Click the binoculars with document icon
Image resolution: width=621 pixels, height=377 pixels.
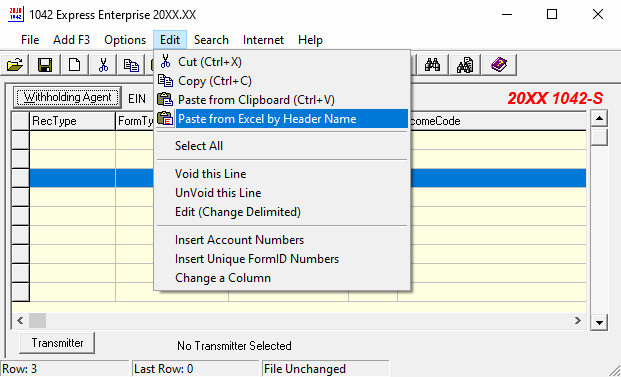tap(465, 65)
